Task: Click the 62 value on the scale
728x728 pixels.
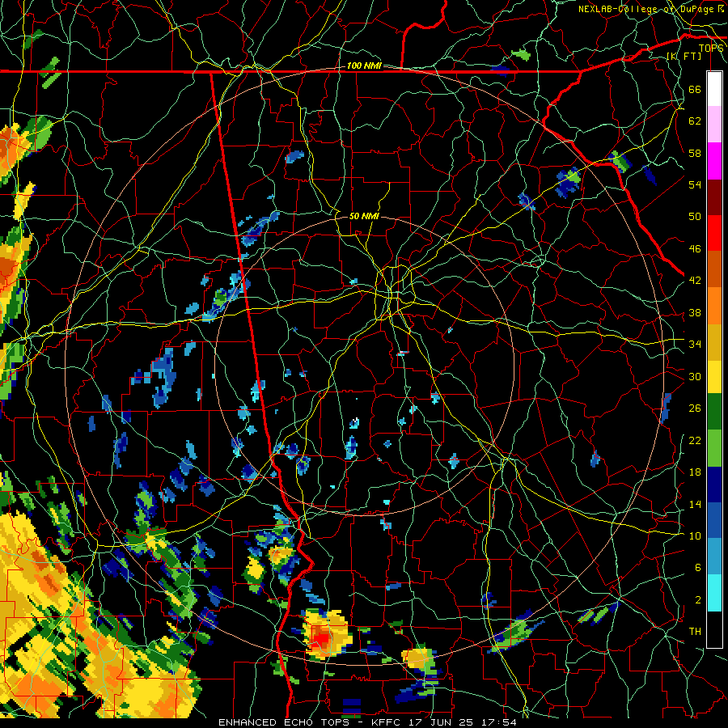Action: tap(695, 121)
